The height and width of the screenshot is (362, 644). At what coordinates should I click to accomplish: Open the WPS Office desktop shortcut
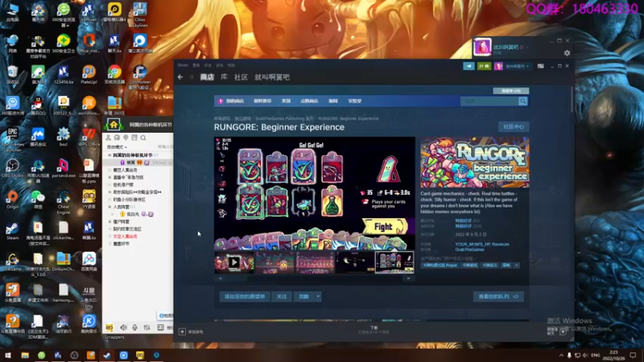click(x=89, y=138)
